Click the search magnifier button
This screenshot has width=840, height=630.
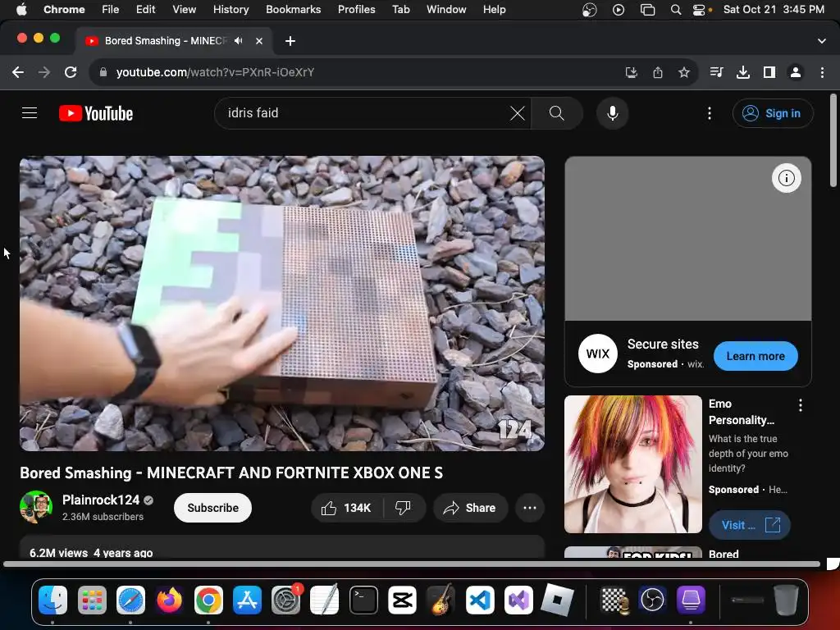point(557,113)
